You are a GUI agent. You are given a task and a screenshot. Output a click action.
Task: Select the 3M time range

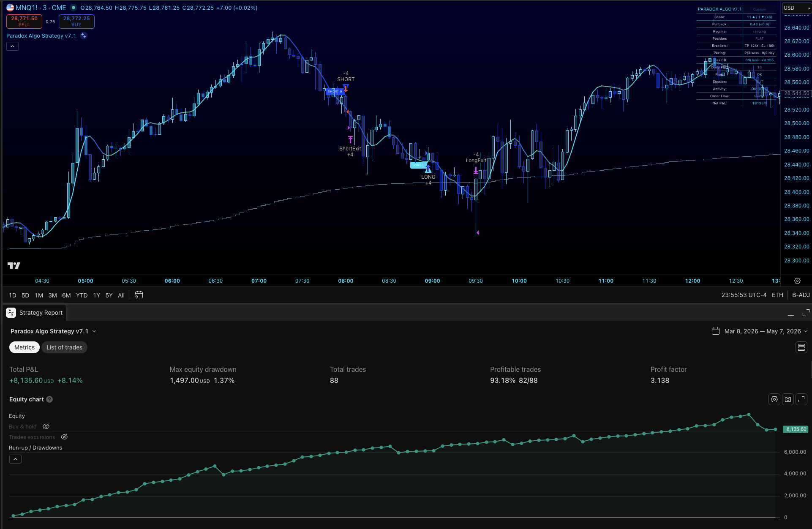click(52, 295)
